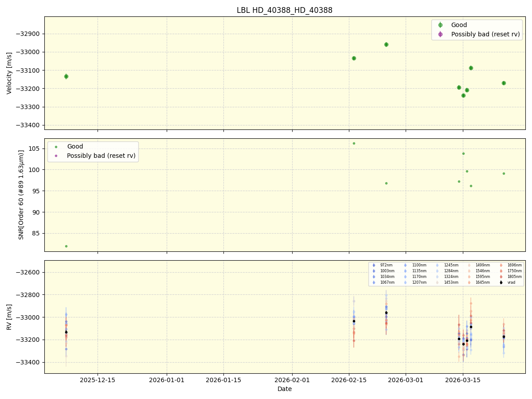Click the highest SNR point above 105
This screenshot has height=399, width=532.
click(x=354, y=143)
